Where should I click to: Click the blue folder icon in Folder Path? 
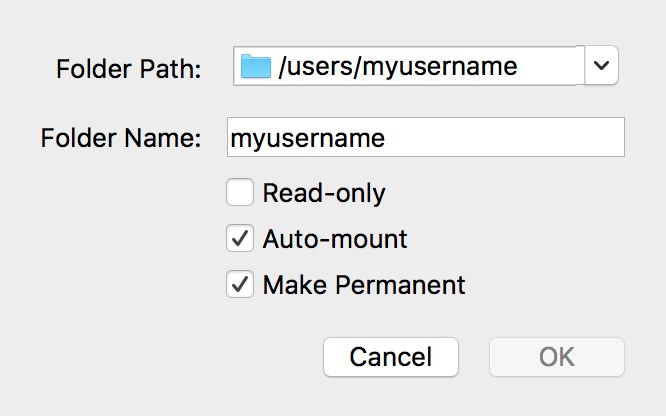point(255,66)
